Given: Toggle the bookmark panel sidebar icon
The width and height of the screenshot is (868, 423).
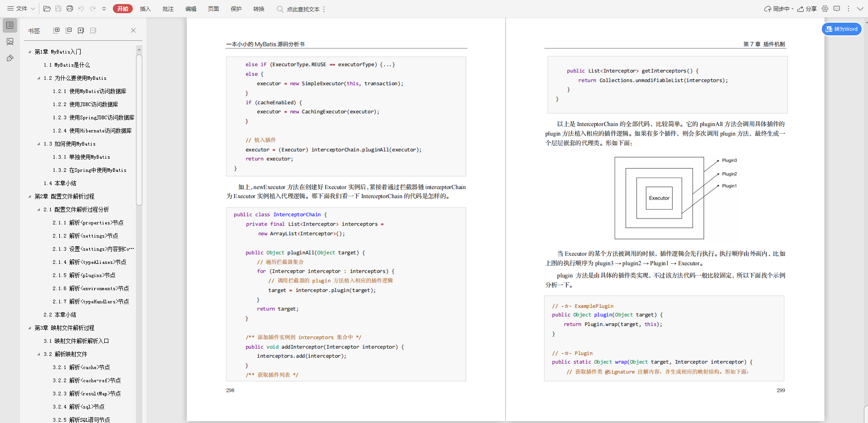Looking at the screenshot, I should pos(10,25).
